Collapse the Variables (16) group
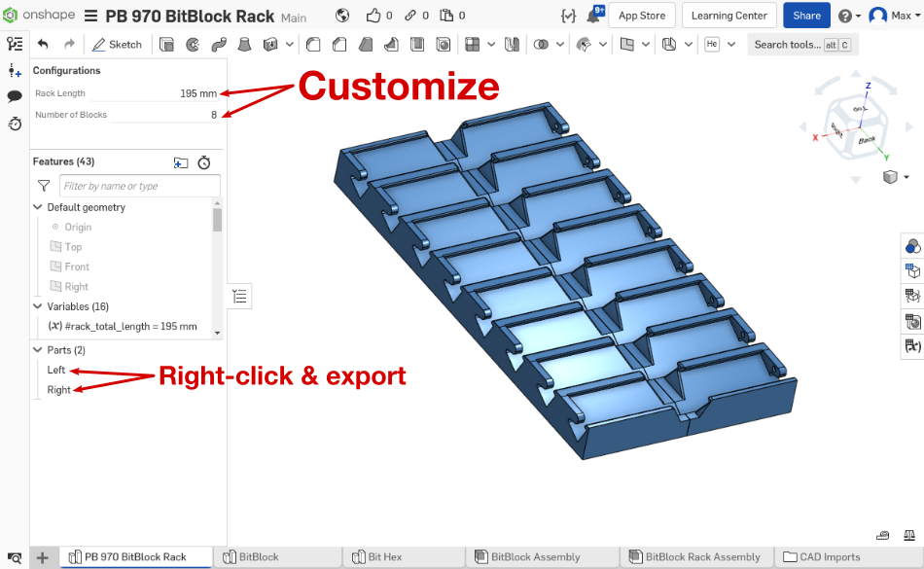The width and height of the screenshot is (924, 569). click(38, 306)
